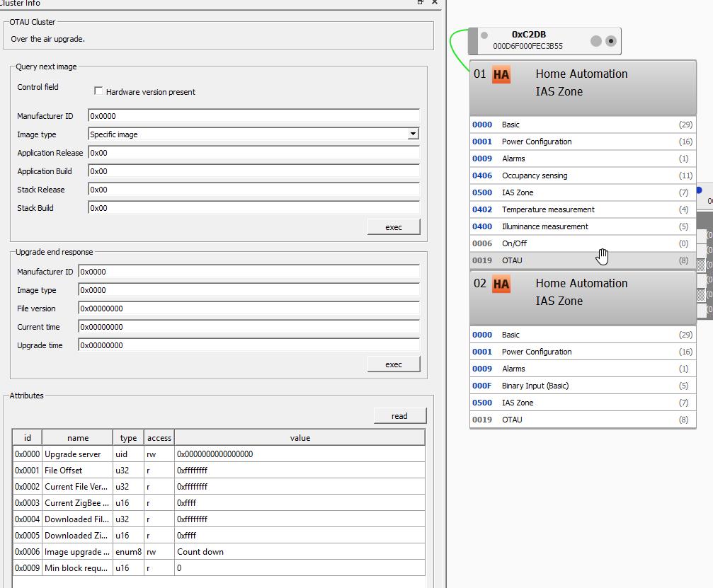Click the access column header
The height and width of the screenshot is (588, 713).
[x=159, y=437]
